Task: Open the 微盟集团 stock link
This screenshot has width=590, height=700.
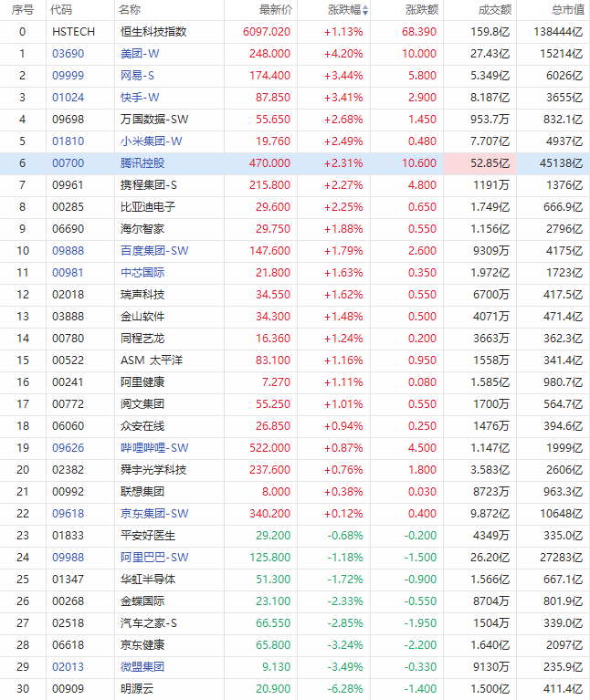Action: (142, 666)
